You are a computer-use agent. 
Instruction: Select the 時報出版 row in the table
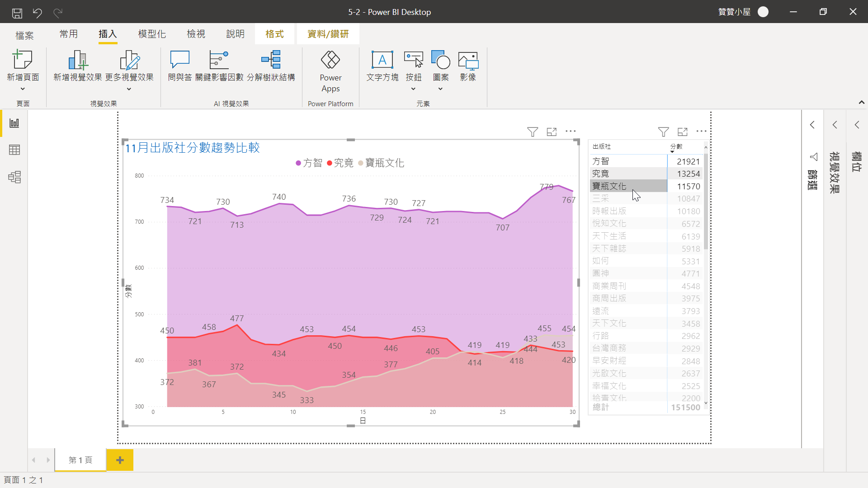coord(646,211)
